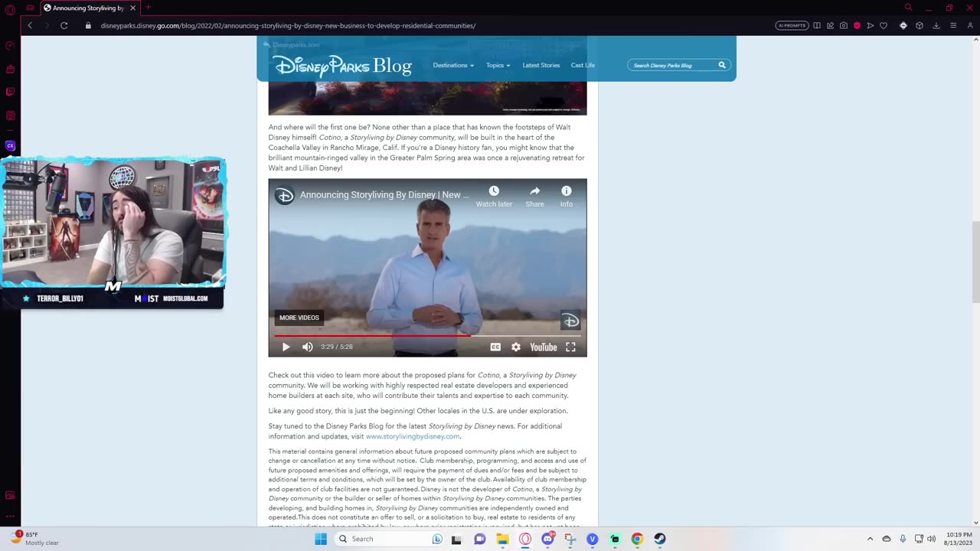The width and height of the screenshot is (980, 551).
Task: Open Discord from taskbar
Action: click(x=547, y=539)
